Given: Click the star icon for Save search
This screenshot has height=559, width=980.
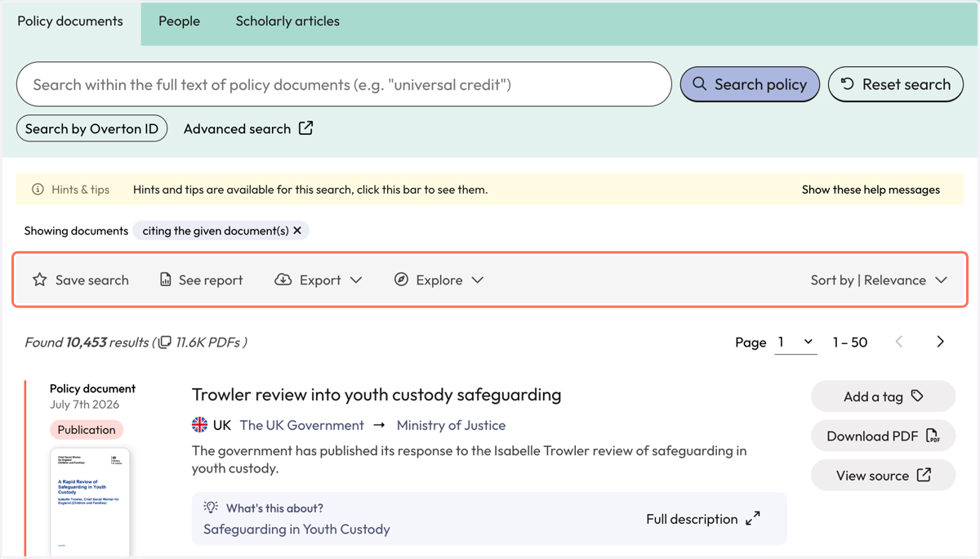Looking at the screenshot, I should 39,279.
